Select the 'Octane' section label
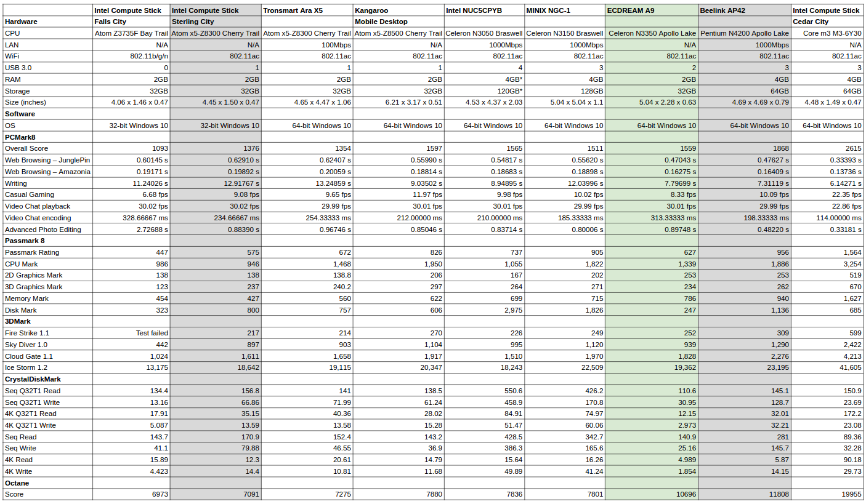The image size is (866, 504). tap(48, 483)
